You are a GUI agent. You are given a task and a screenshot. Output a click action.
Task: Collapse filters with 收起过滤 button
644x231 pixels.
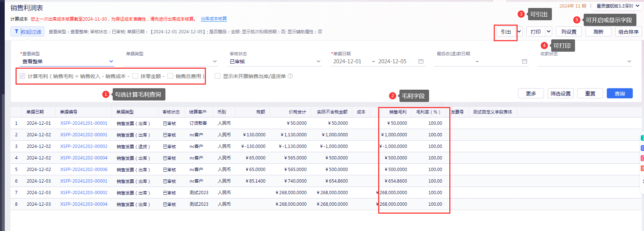(x=27, y=31)
